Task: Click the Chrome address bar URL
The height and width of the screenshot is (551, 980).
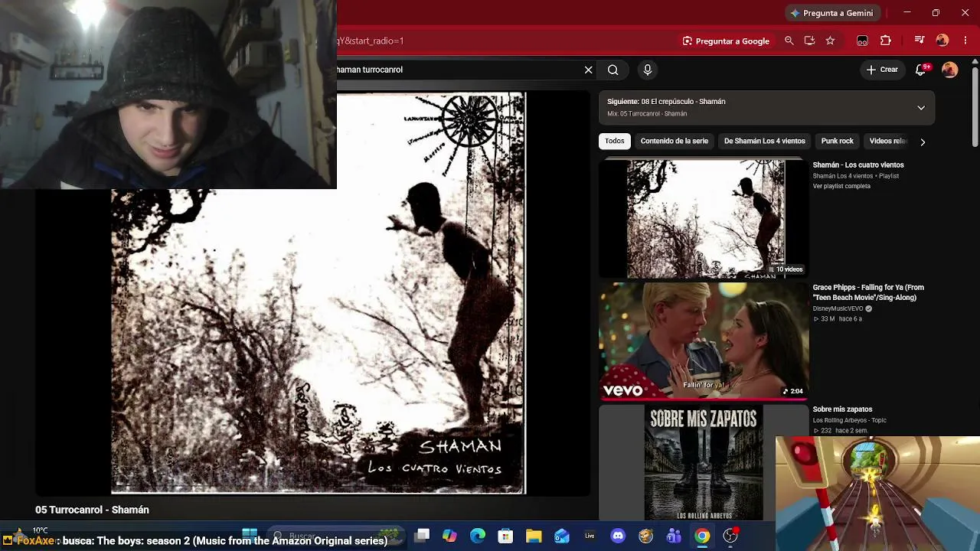Action: click(x=371, y=41)
